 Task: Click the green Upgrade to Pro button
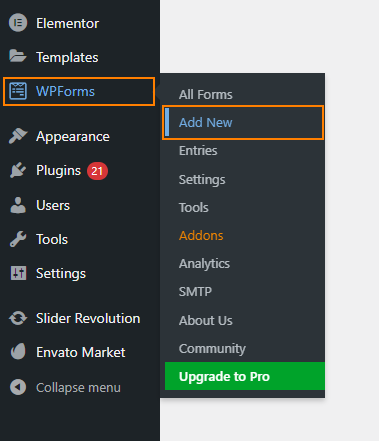tap(245, 376)
